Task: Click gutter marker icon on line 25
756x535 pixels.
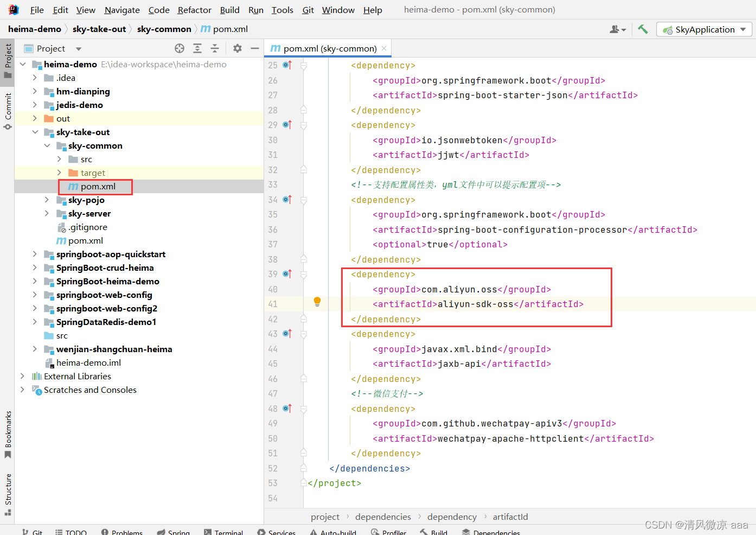Action: (x=287, y=65)
